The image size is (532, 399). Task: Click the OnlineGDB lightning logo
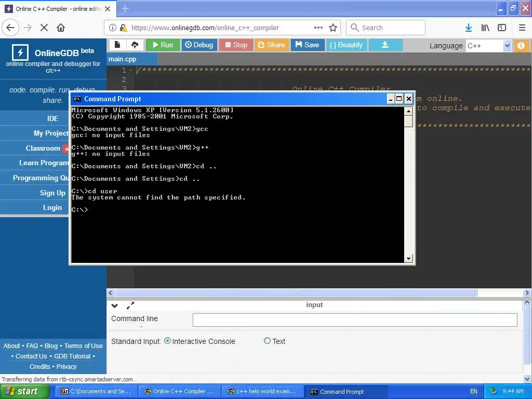[x=20, y=52]
